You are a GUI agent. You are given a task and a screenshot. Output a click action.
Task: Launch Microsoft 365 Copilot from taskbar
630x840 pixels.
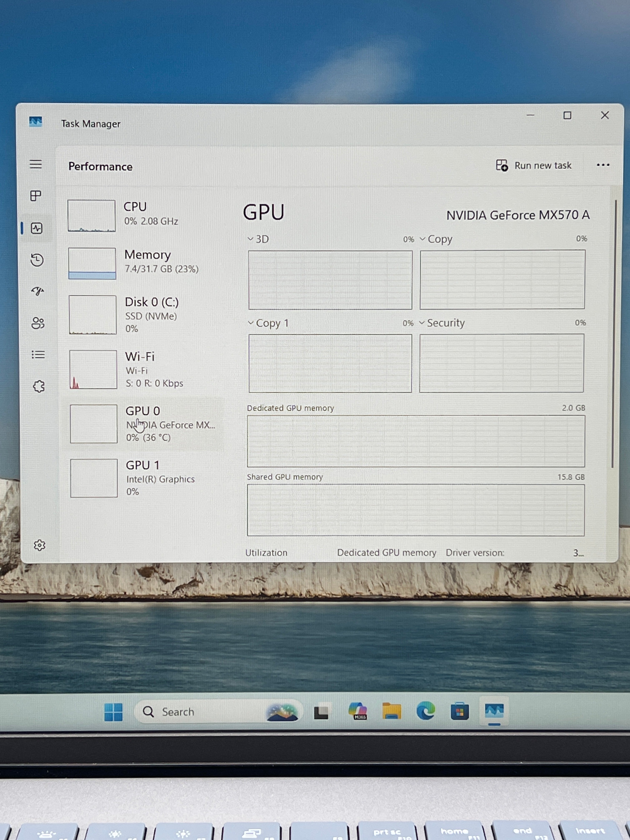click(358, 711)
